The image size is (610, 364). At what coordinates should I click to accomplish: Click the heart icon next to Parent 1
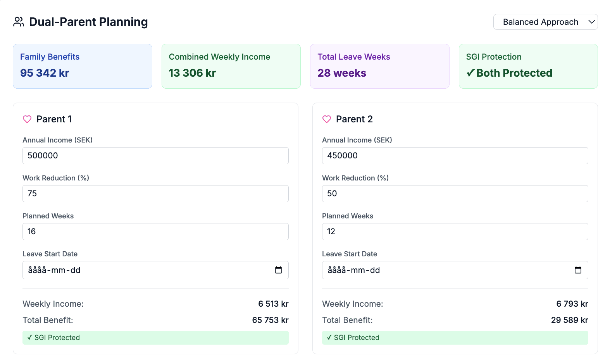27,119
